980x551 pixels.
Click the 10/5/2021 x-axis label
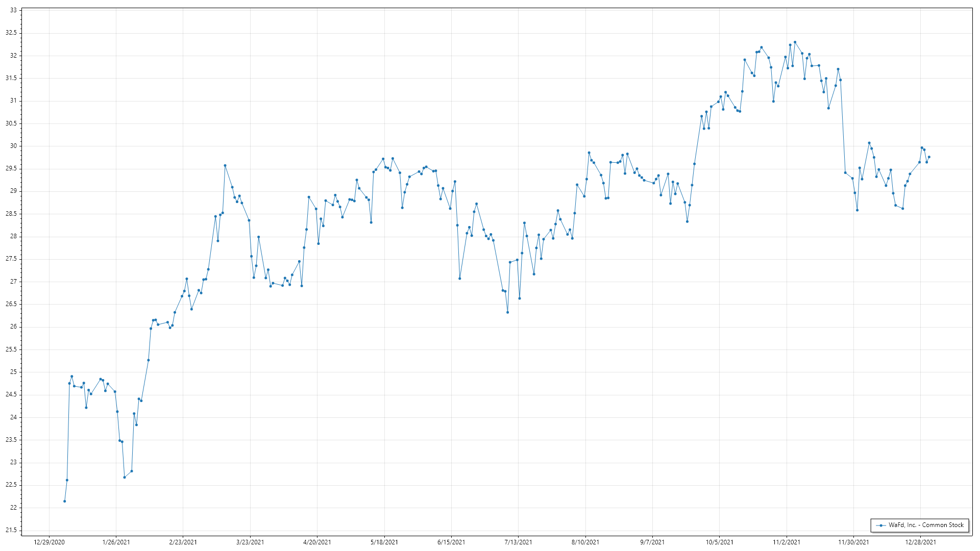[720, 542]
